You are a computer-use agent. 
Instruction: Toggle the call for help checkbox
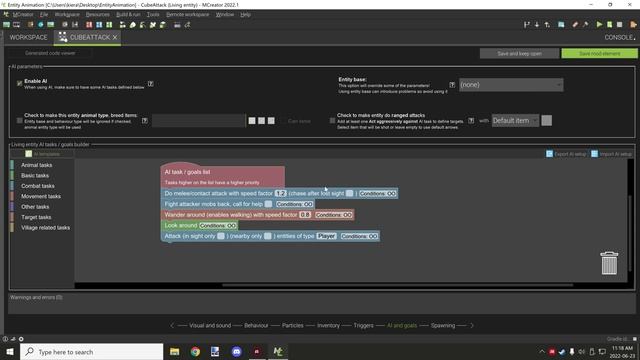[268, 204]
